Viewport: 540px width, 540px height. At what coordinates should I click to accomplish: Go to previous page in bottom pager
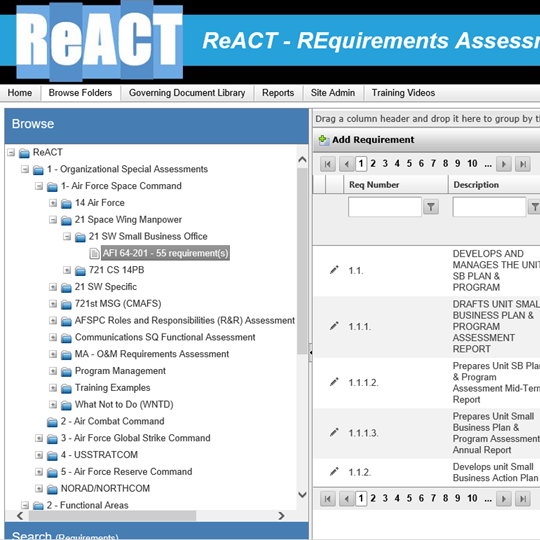(x=346, y=499)
